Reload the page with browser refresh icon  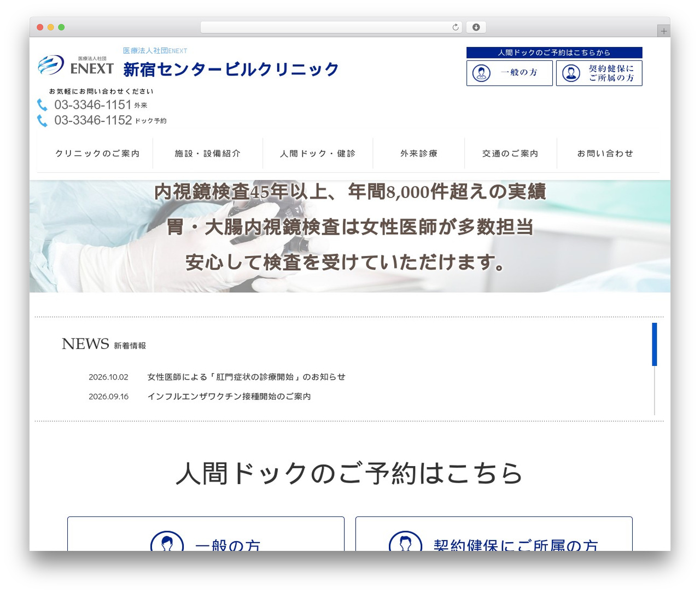(x=455, y=27)
